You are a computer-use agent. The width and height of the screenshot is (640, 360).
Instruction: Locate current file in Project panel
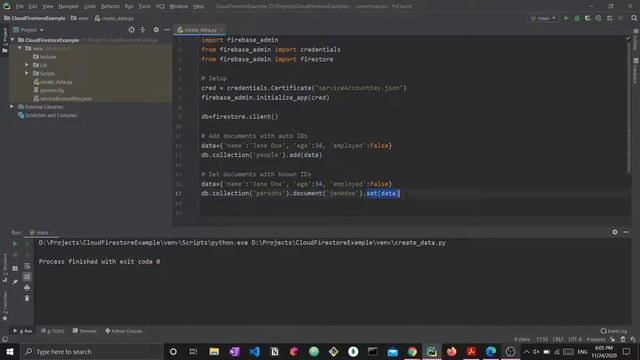pyautogui.click(x=131, y=30)
